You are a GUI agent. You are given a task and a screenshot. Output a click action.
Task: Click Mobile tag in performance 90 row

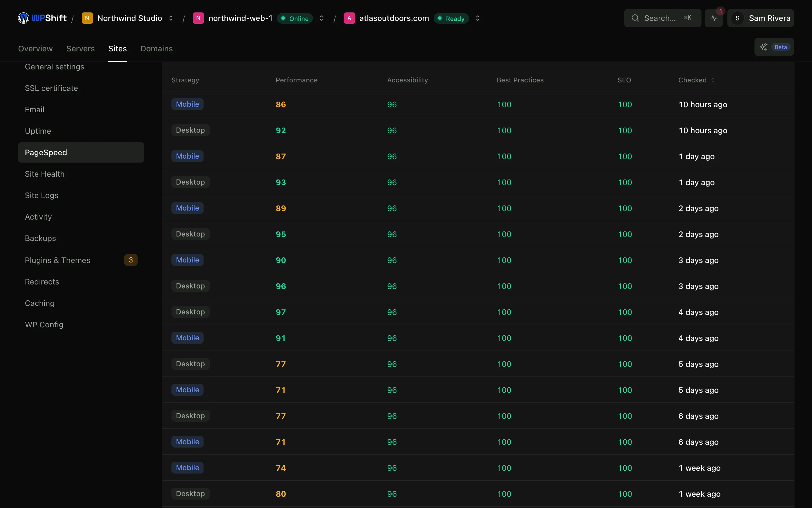tap(187, 260)
